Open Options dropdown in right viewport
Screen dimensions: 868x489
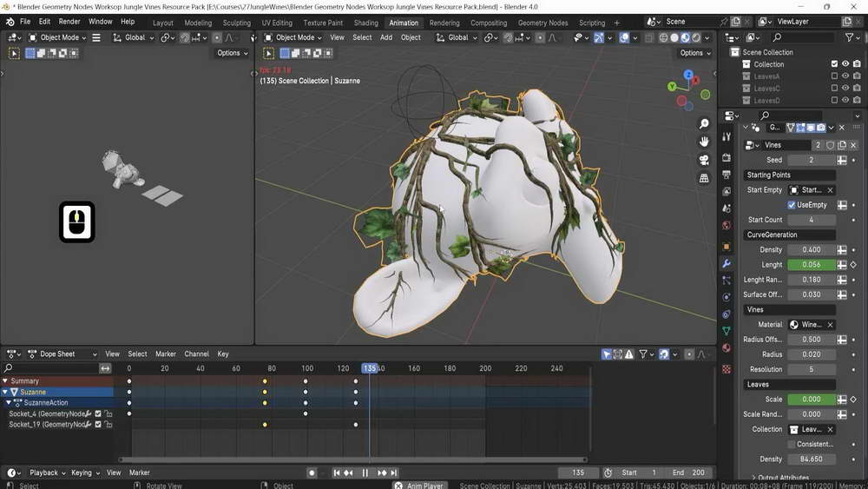pos(696,53)
